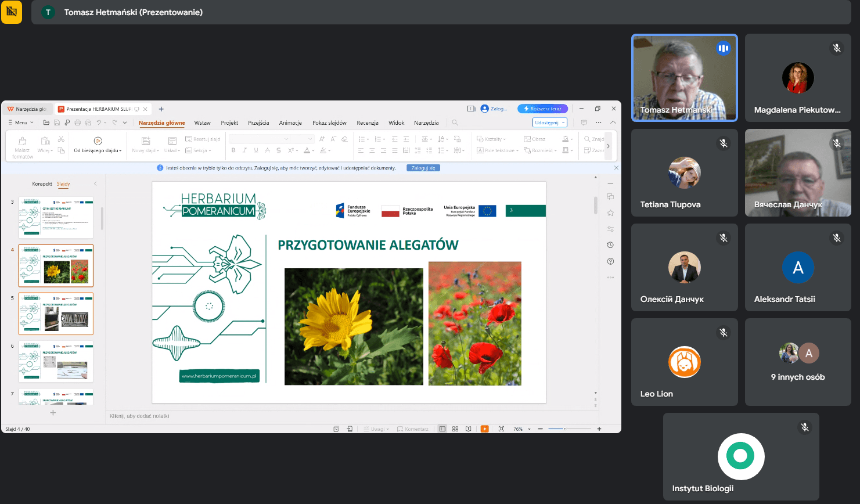The width and height of the screenshot is (860, 504).
Task: Click the Reading view book icon
Action: (468, 429)
